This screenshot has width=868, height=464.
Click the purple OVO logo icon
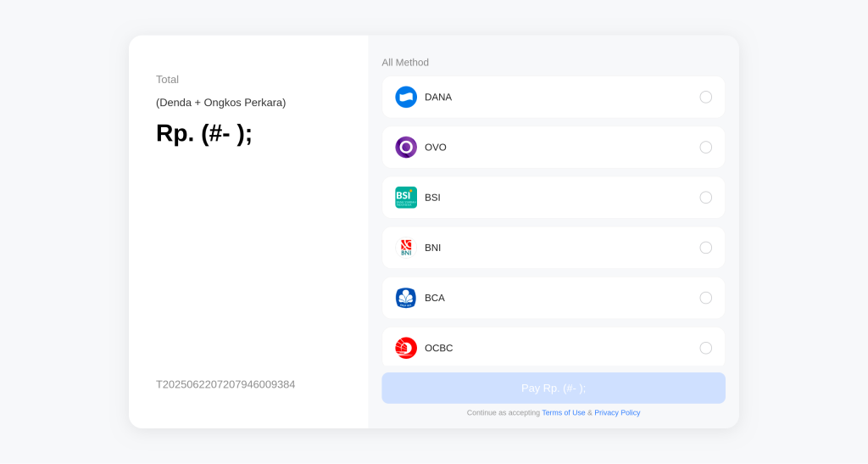pos(406,147)
